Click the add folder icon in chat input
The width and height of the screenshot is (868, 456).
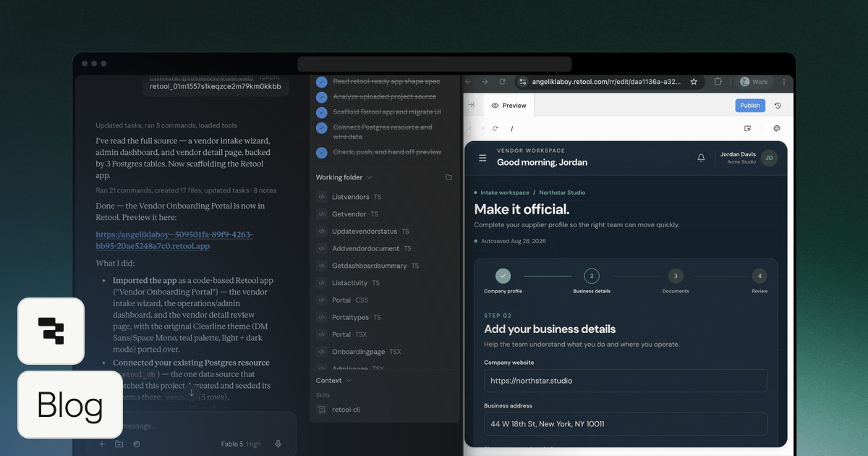[119, 444]
